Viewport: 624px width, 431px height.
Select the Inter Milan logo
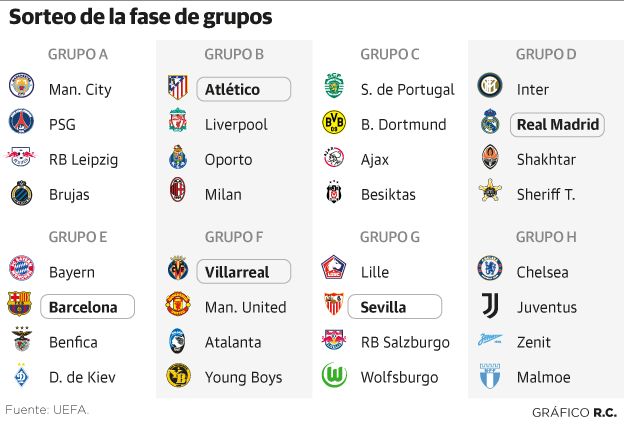[x=490, y=88]
